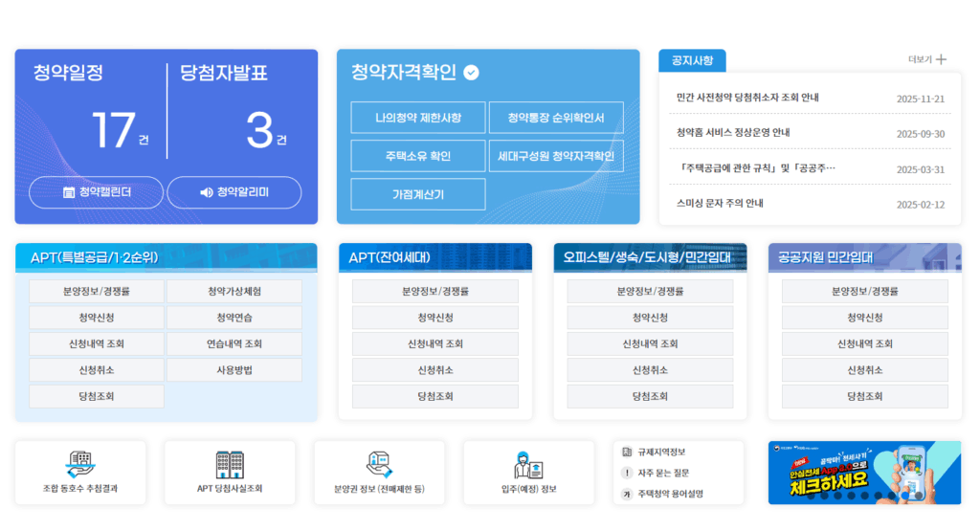
Task: Click the APT(잔여세대) section header
Action: [435, 257]
